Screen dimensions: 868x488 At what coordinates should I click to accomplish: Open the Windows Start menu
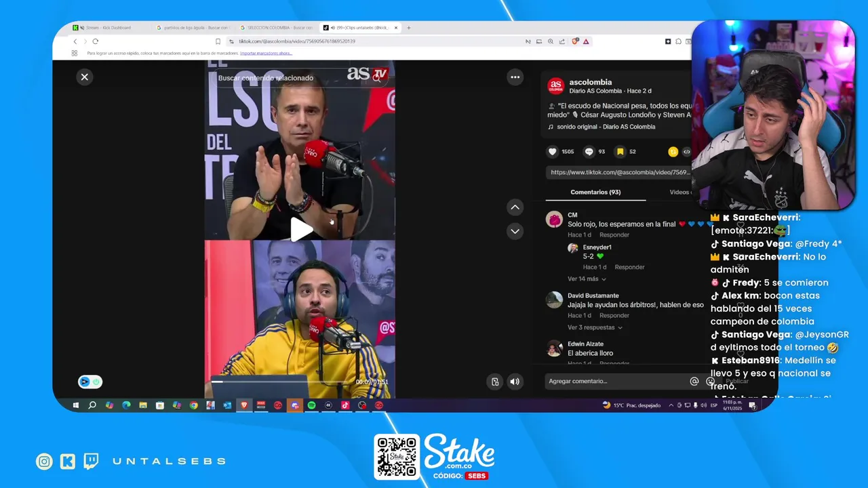75,405
